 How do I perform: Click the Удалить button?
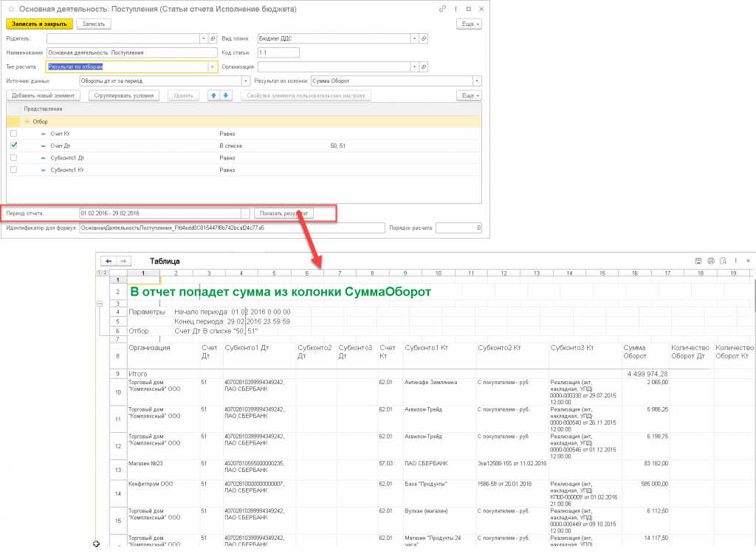[x=183, y=95]
